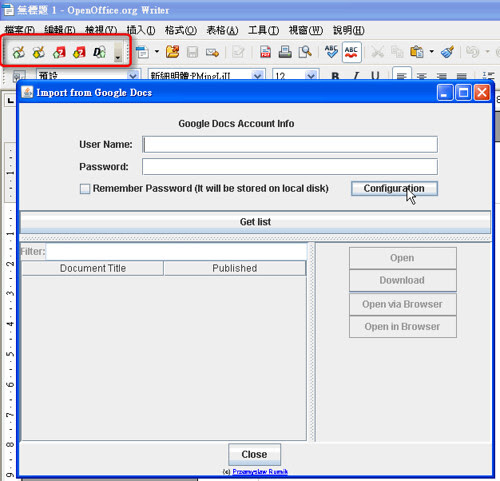Click the Configuration button
Viewport: 500px width, 481px height.
[x=394, y=189]
